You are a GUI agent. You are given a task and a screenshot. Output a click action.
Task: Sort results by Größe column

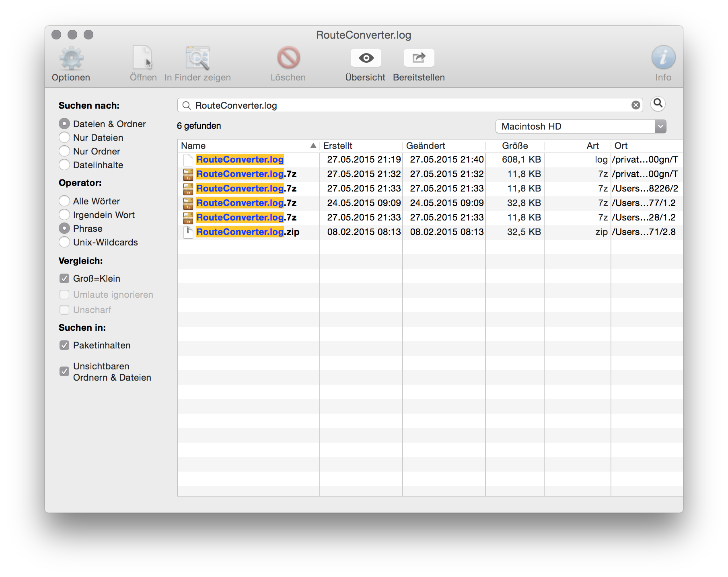(515, 146)
